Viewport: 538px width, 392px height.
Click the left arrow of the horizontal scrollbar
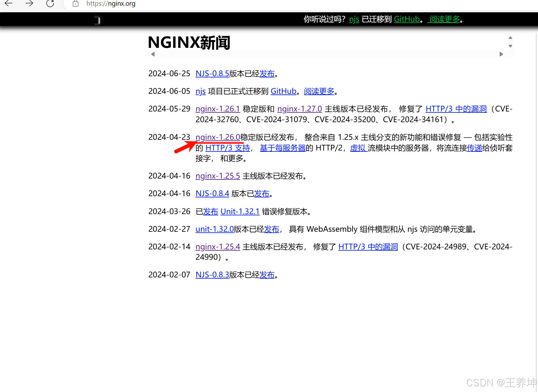click(153, 54)
